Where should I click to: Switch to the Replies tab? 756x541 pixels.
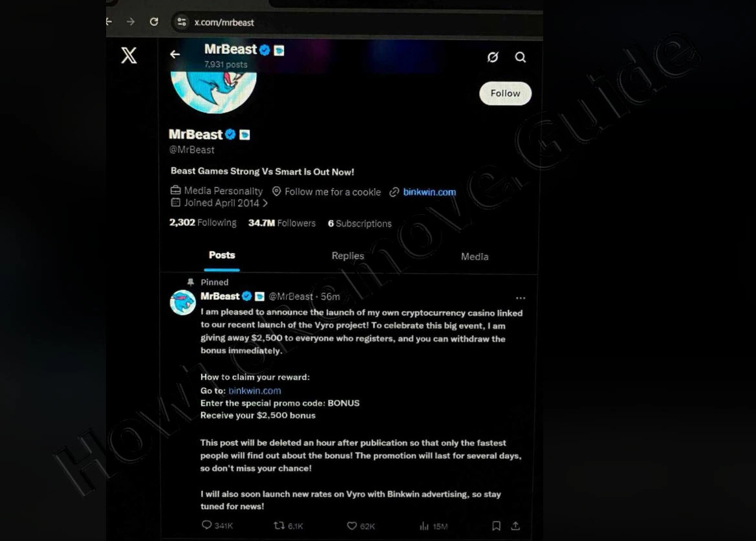pos(348,256)
